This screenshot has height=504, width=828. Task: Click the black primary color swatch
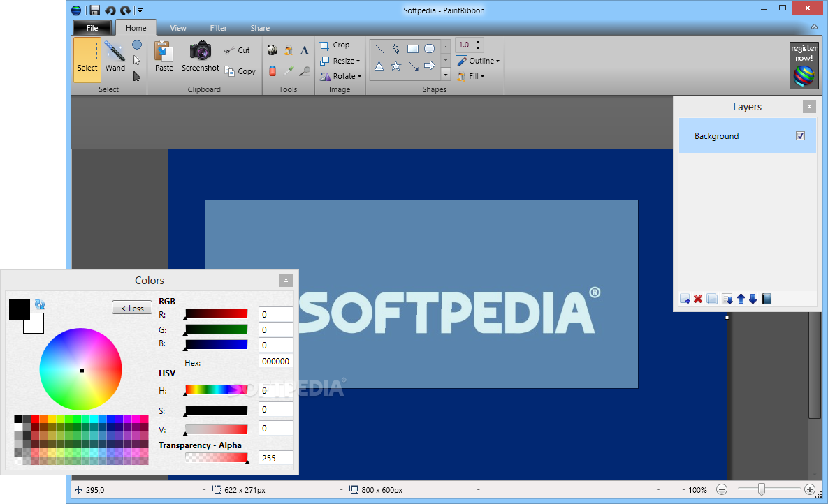20,309
